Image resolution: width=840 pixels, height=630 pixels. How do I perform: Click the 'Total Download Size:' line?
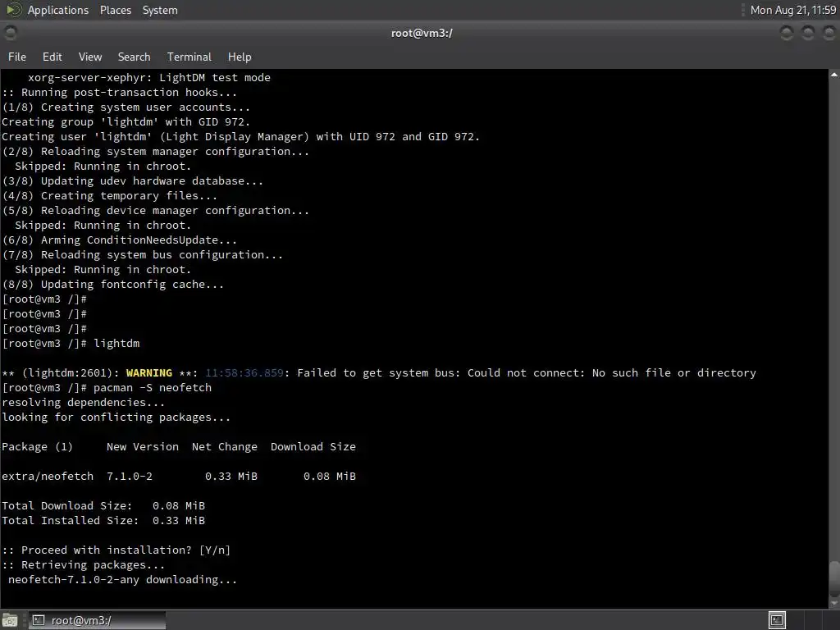point(103,505)
